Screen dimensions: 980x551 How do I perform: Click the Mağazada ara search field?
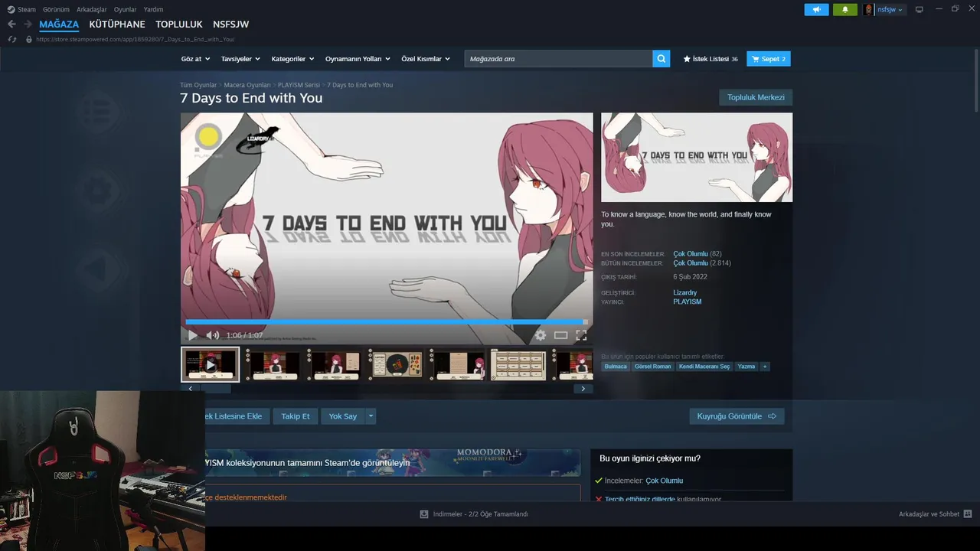[x=559, y=59]
